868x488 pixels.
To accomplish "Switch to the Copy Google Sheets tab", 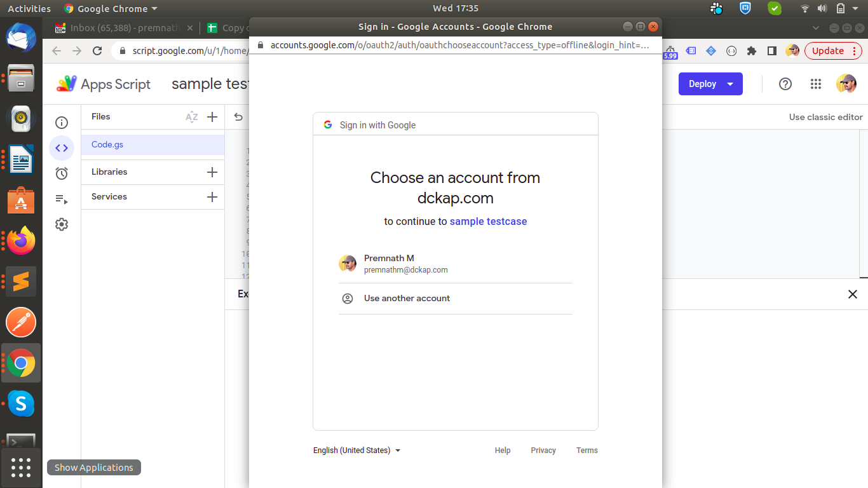I will [x=227, y=28].
